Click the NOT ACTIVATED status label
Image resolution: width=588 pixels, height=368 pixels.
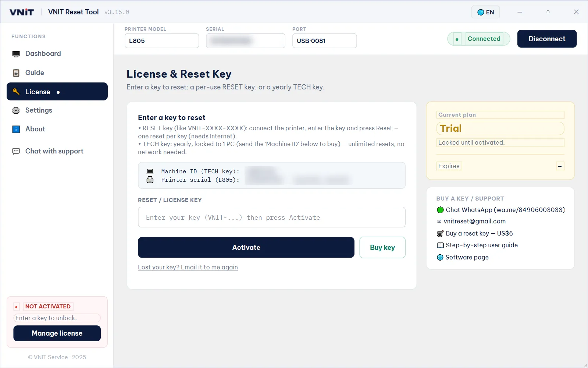[48, 307]
